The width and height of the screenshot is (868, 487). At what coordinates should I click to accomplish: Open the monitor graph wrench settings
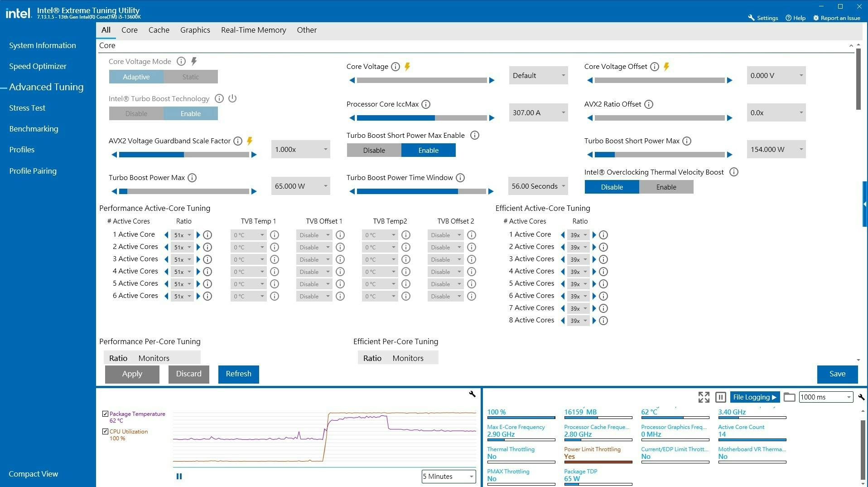pos(472,394)
